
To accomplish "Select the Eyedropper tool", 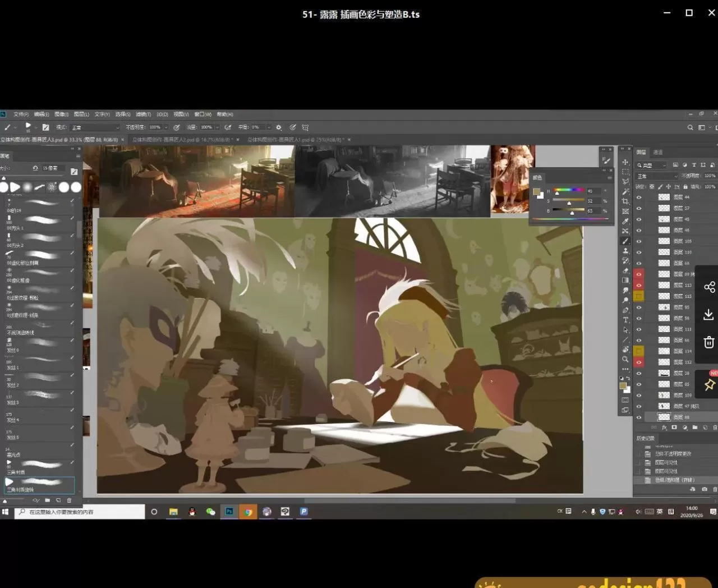I will tap(625, 221).
